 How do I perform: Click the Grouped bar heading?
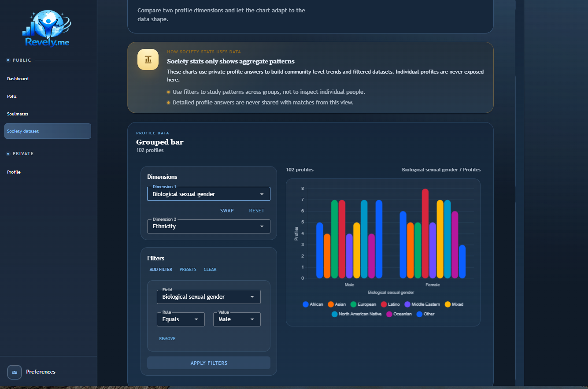(160, 142)
